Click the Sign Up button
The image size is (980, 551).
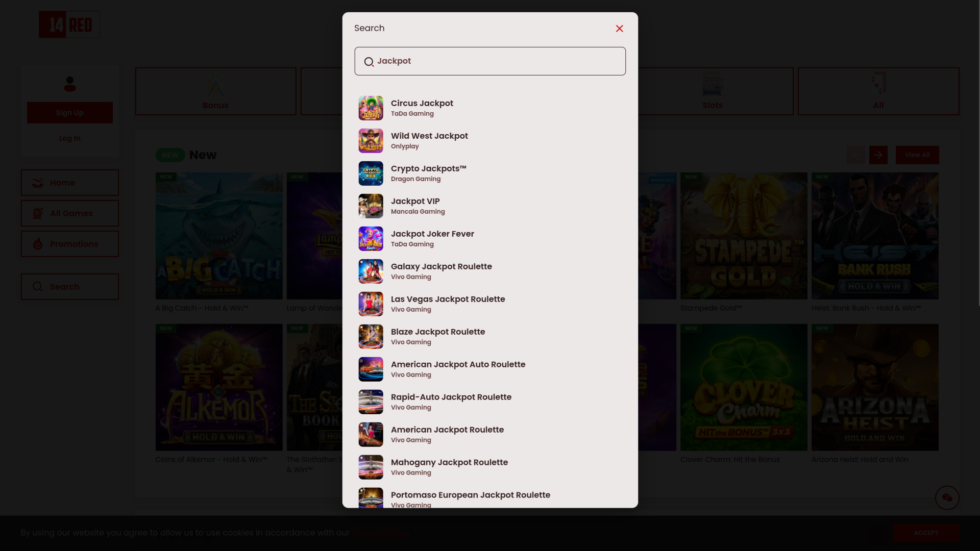69,112
